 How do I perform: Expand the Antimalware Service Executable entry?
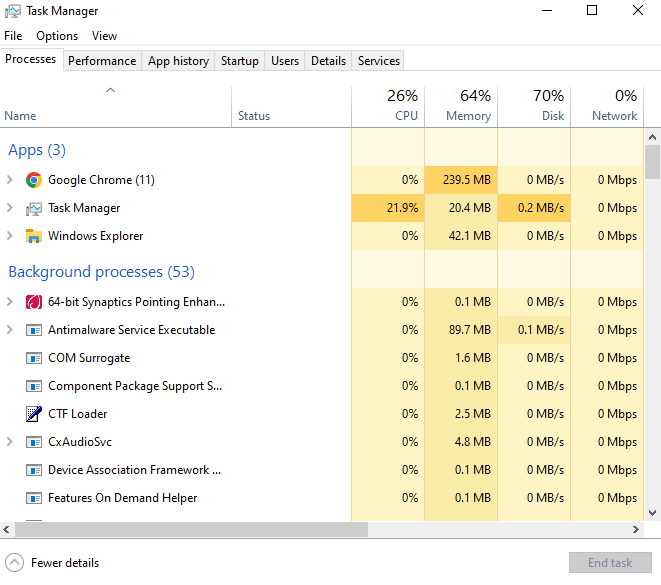[x=10, y=330]
